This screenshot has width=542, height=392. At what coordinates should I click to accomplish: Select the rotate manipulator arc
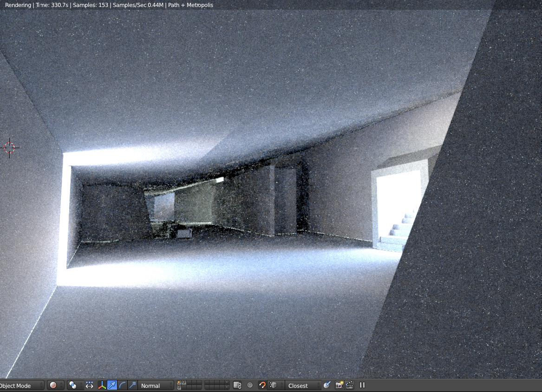[x=123, y=385]
